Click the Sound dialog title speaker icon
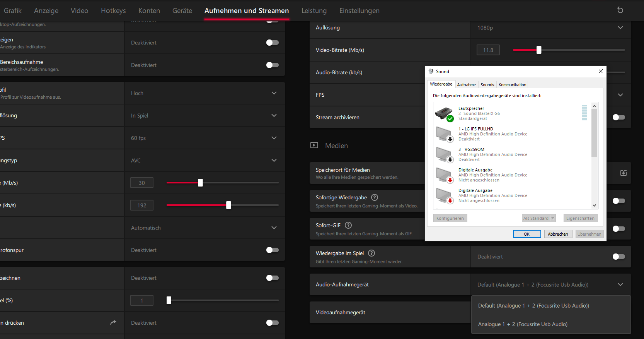 click(431, 71)
